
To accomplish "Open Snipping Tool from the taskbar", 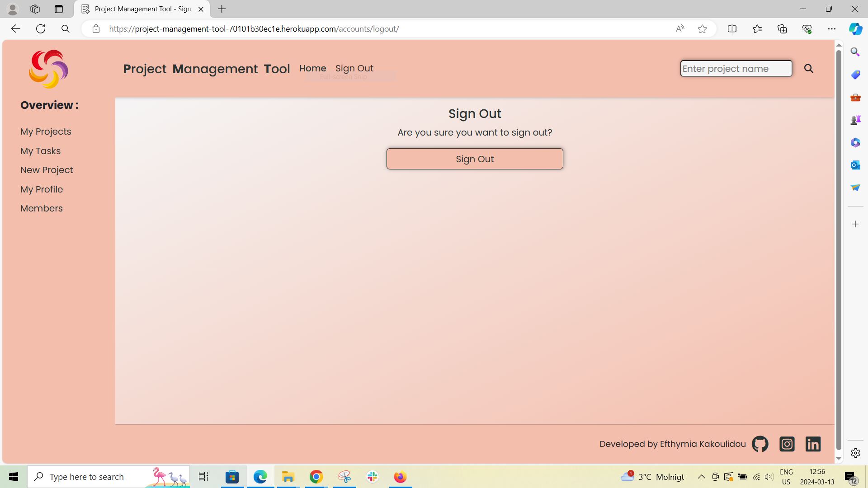I will coord(344,476).
